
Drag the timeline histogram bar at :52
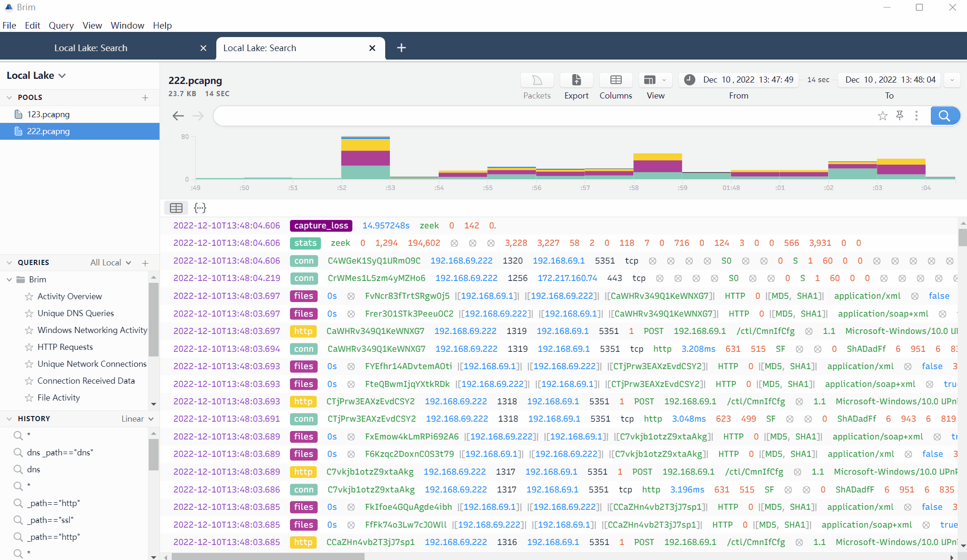(365, 157)
